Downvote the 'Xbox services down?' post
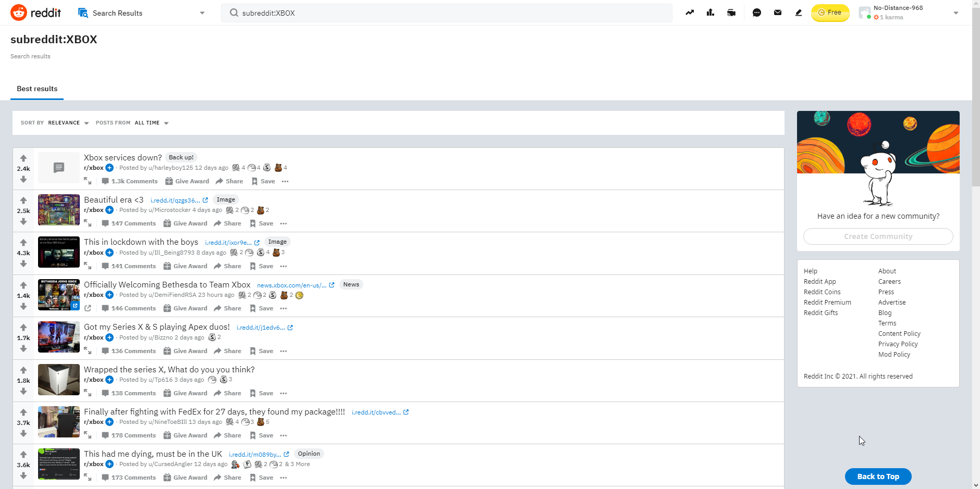 pyautogui.click(x=23, y=179)
